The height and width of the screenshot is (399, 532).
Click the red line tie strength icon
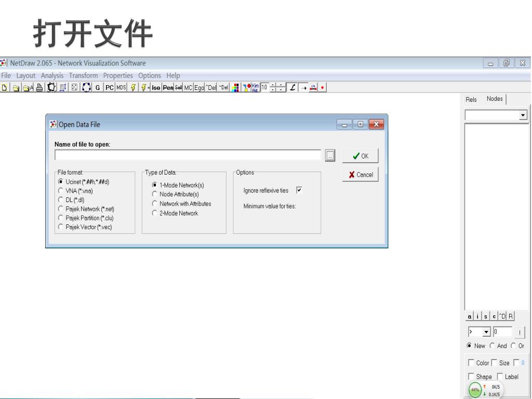point(313,87)
